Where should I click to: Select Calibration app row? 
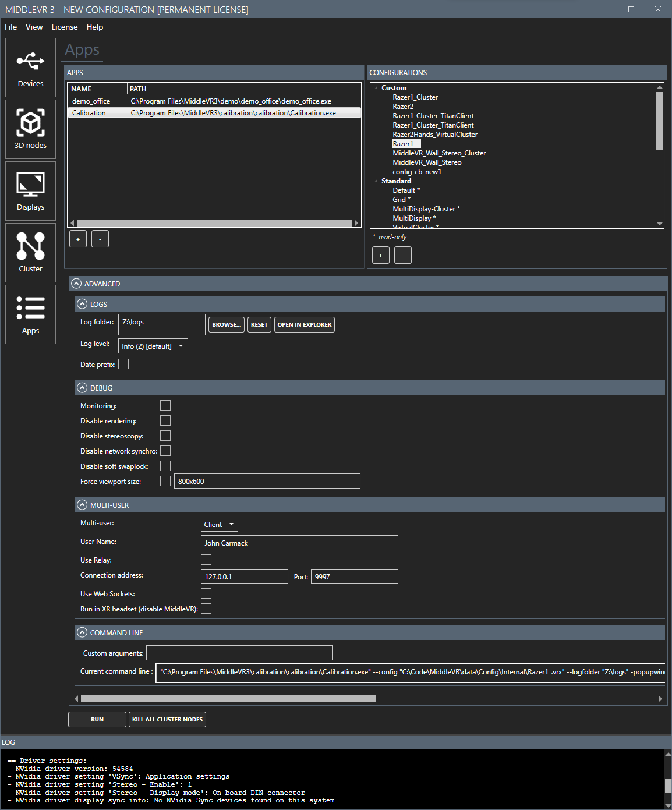point(214,113)
